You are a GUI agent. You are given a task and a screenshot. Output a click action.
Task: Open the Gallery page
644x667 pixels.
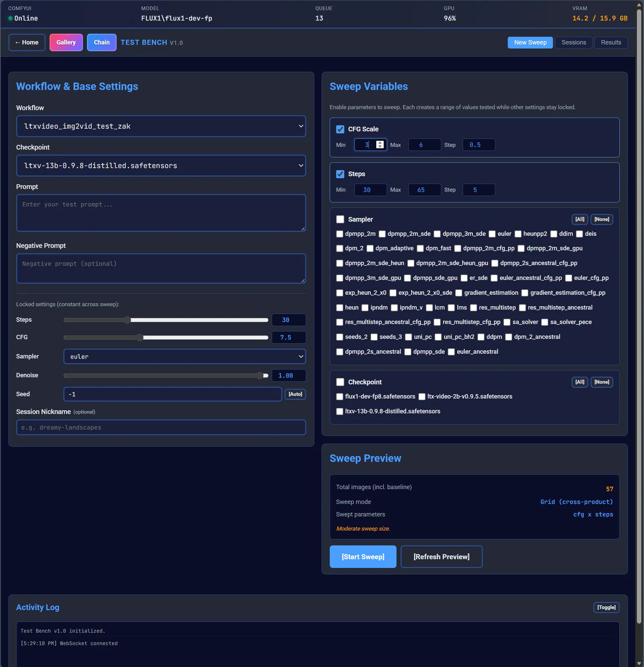(x=66, y=42)
